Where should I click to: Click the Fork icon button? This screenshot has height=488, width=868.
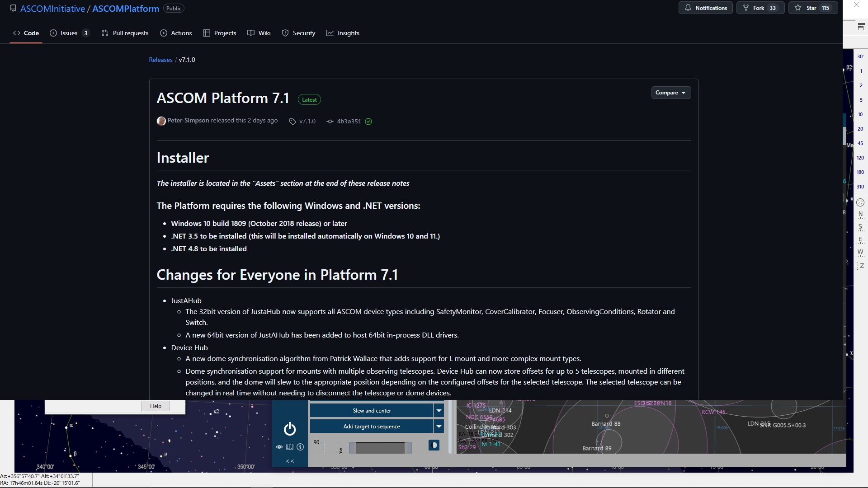pos(760,8)
